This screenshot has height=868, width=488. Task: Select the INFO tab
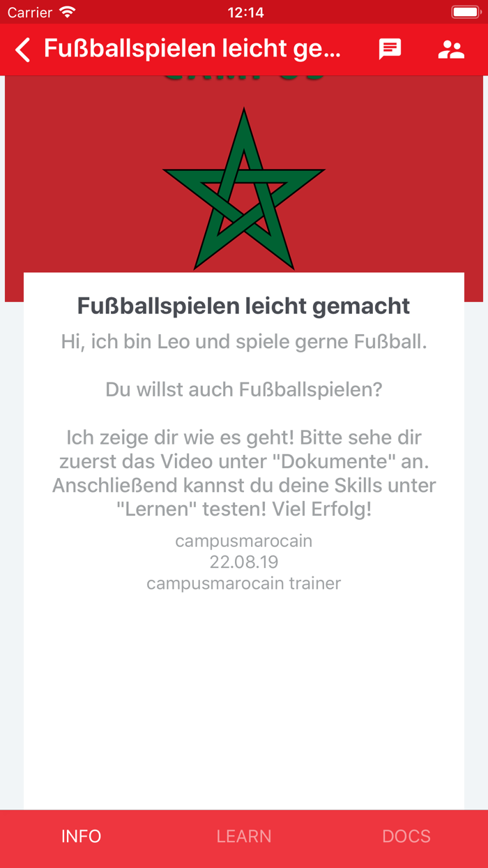(x=81, y=836)
